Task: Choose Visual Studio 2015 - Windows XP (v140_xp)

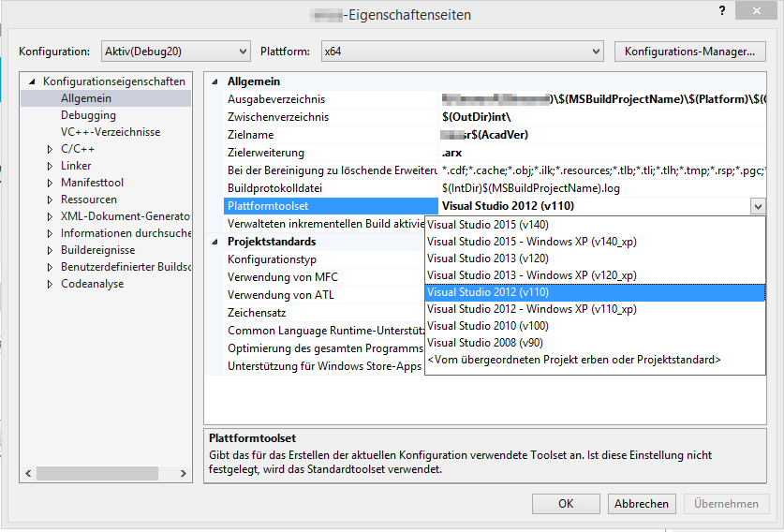Action: pos(595,242)
